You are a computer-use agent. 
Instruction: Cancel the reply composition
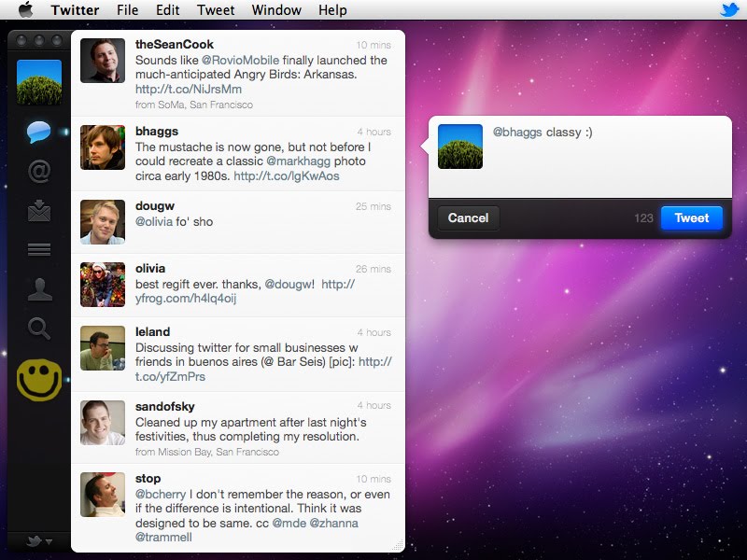[469, 218]
